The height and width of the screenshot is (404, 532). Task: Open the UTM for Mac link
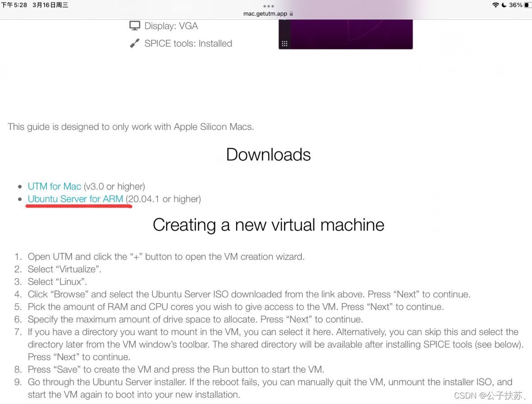[55, 186]
